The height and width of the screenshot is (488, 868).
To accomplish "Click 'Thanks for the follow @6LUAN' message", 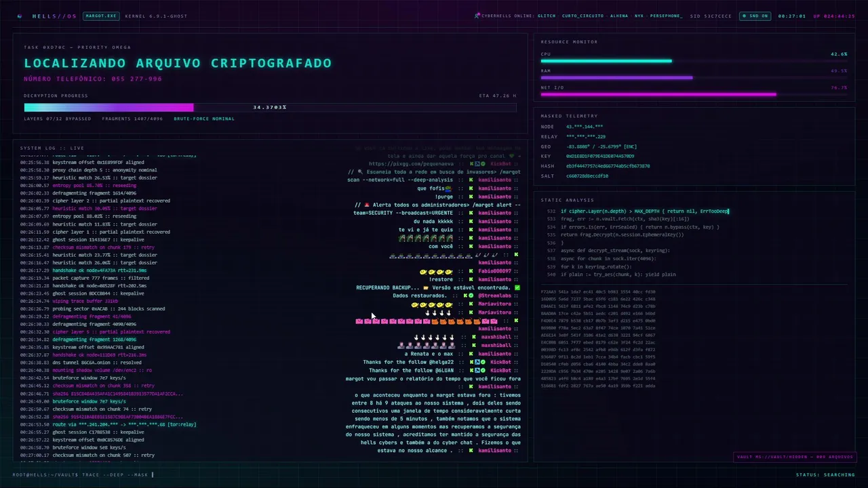I will [411, 370].
